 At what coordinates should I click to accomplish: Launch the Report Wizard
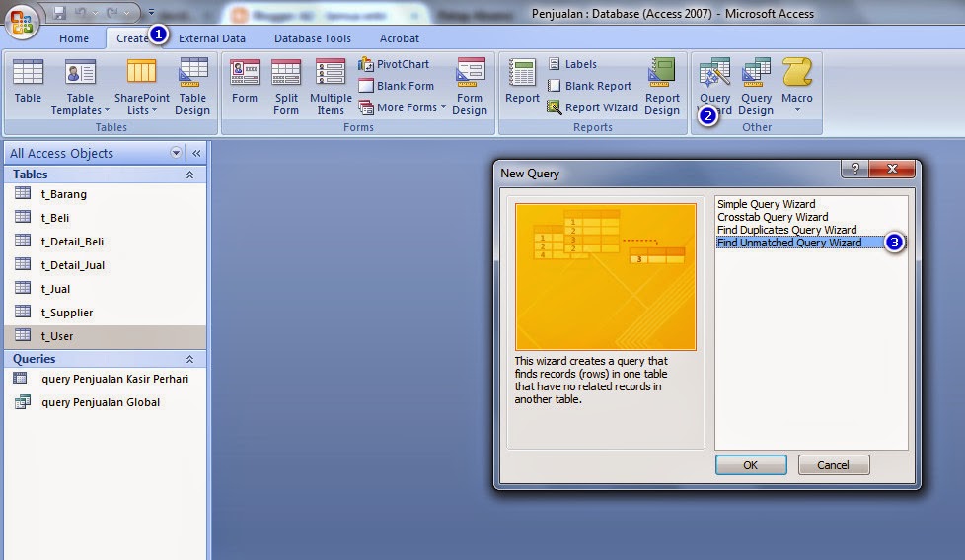593,107
